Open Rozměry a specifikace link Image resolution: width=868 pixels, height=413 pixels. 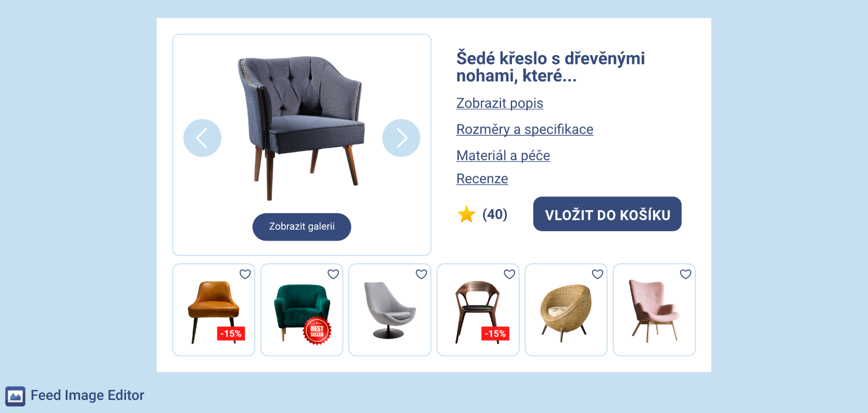click(x=524, y=130)
